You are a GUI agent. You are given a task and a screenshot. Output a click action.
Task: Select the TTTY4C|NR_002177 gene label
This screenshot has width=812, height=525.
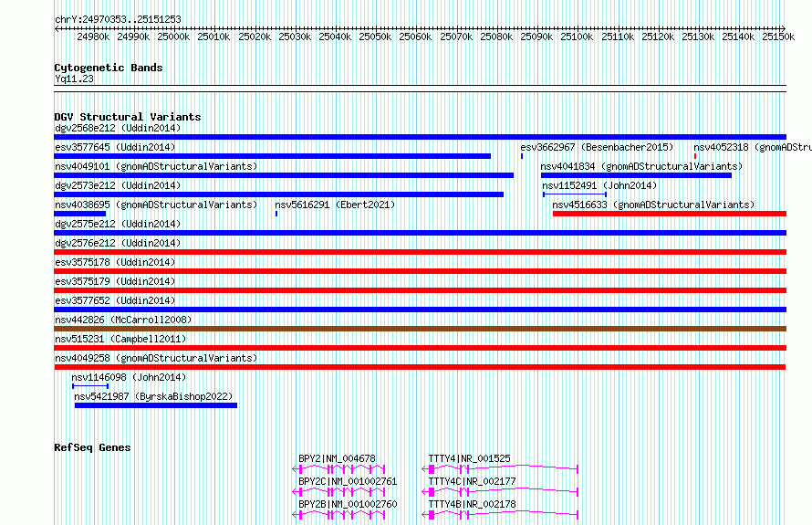[x=472, y=481]
